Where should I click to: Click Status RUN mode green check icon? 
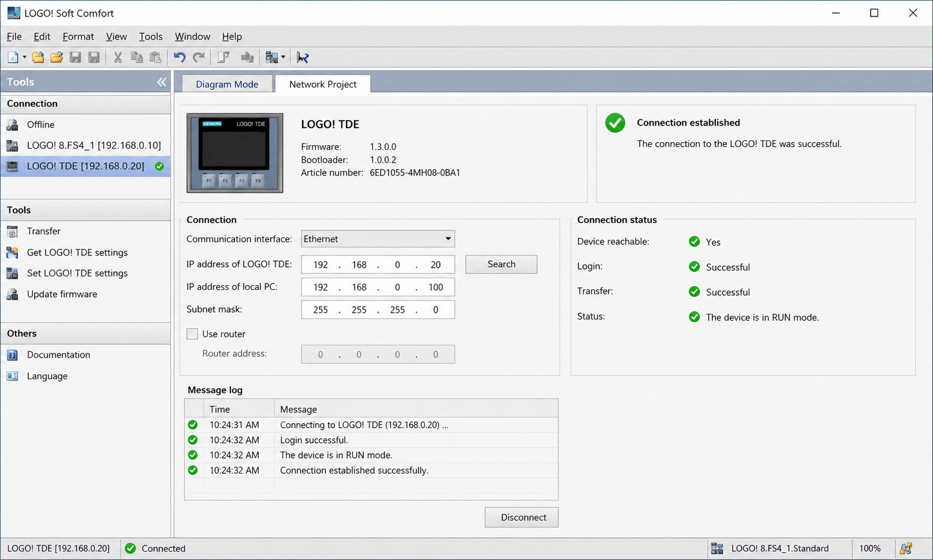(x=694, y=317)
